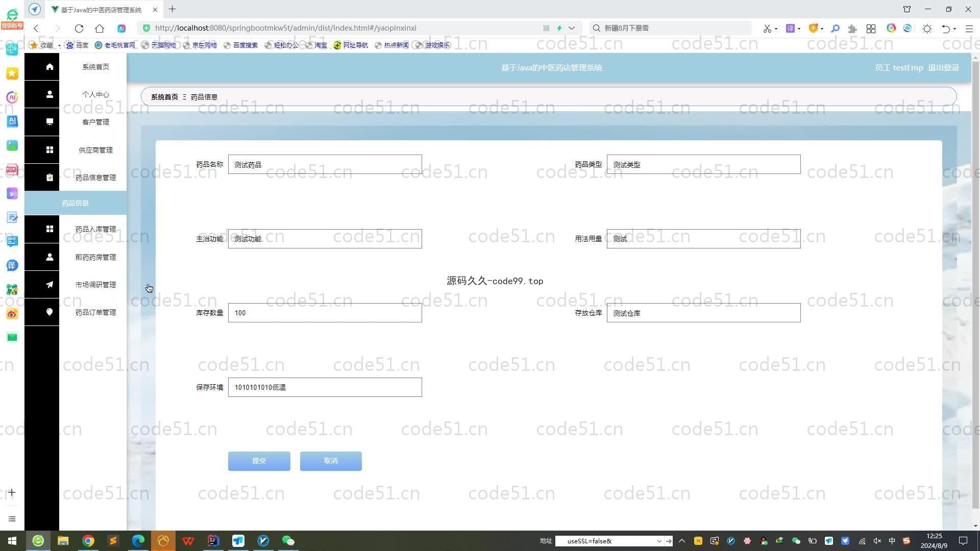Screen dimensions: 980x551
Task: Click the browser refresh icon
Action: 79,29
